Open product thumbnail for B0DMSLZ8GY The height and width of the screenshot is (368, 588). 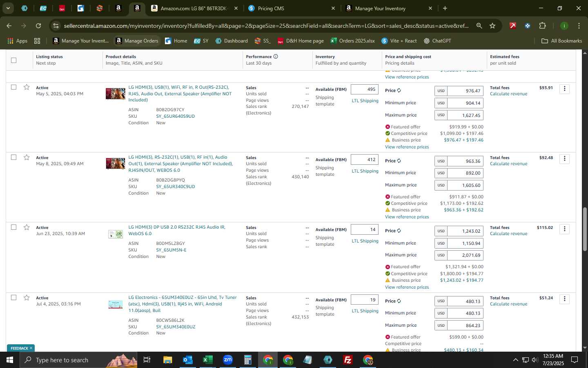pos(115,234)
